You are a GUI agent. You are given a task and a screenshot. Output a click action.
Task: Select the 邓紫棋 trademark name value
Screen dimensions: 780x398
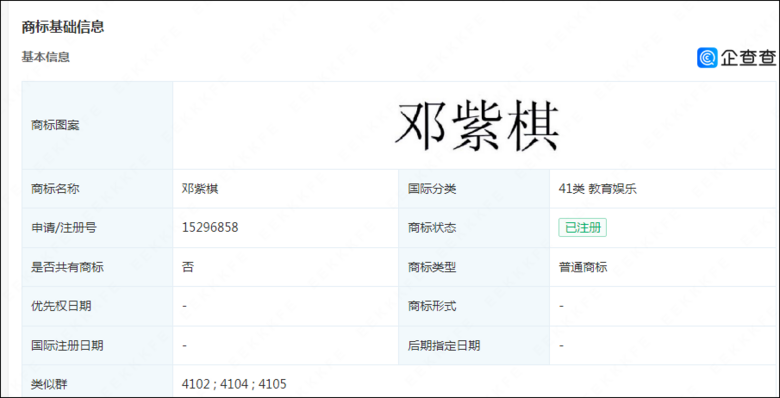click(200, 189)
